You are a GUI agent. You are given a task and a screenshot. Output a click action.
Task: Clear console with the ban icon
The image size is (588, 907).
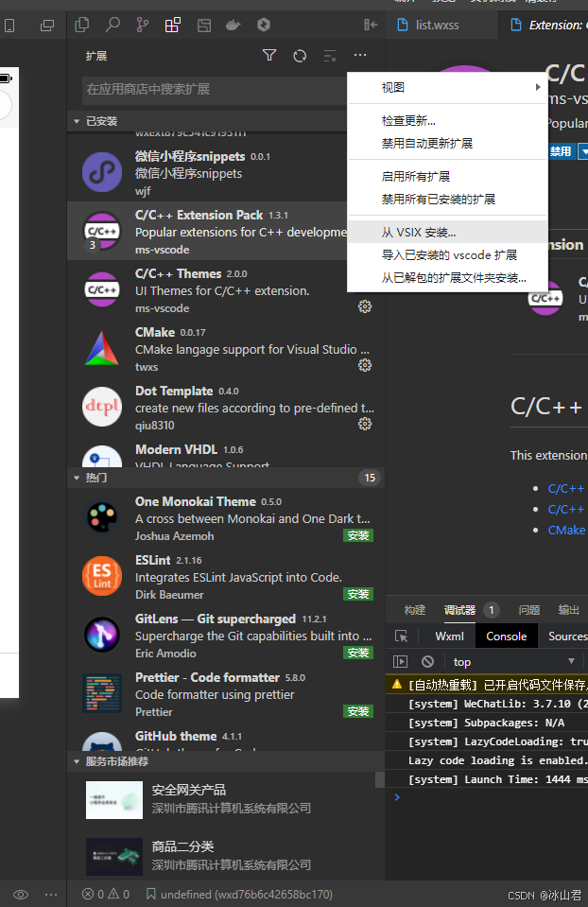pyautogui.click(x=428, y=661)
